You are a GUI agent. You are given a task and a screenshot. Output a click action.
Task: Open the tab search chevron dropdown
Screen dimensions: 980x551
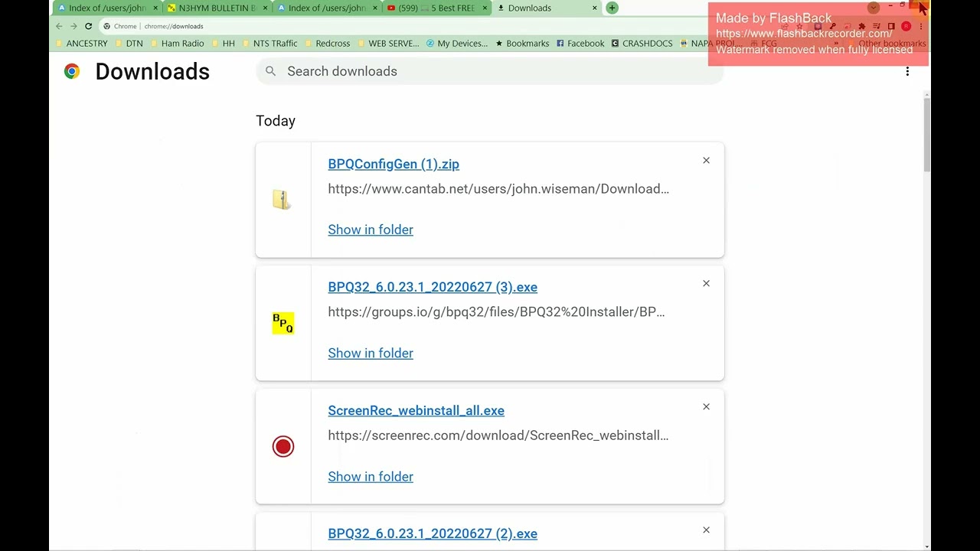tap(874, 8)
